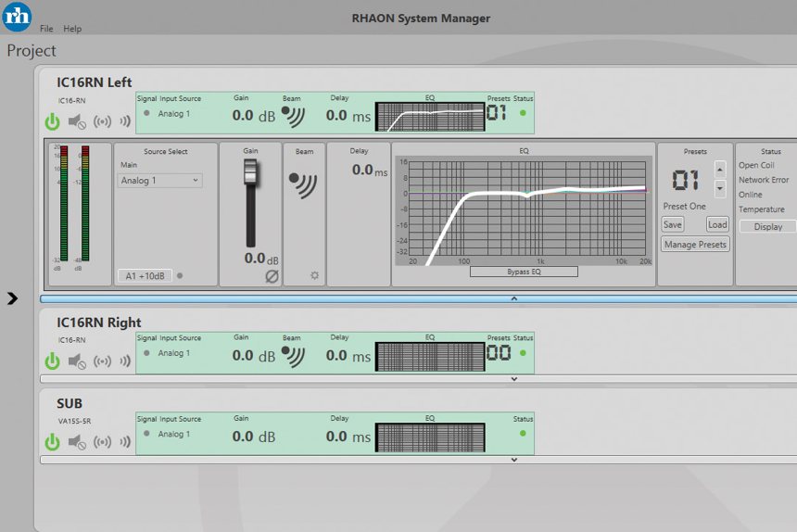Mute the SUB speaker
Viewport: 797px width, 532px height.
[x=77, y=441]
